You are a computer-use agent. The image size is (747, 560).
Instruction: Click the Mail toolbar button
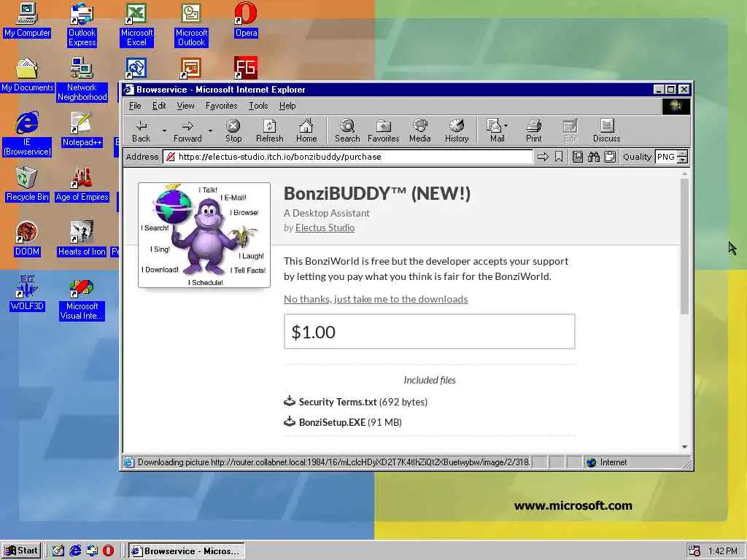(495, 131)
